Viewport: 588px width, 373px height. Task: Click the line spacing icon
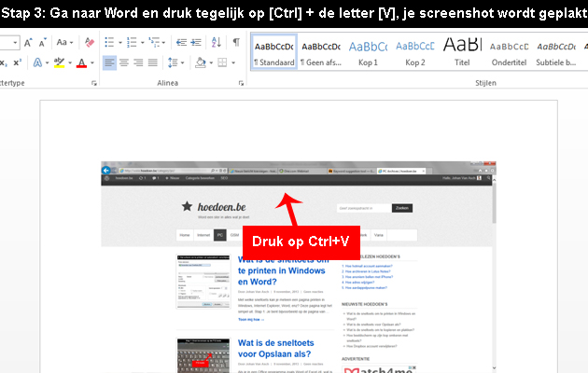[173, 62]
